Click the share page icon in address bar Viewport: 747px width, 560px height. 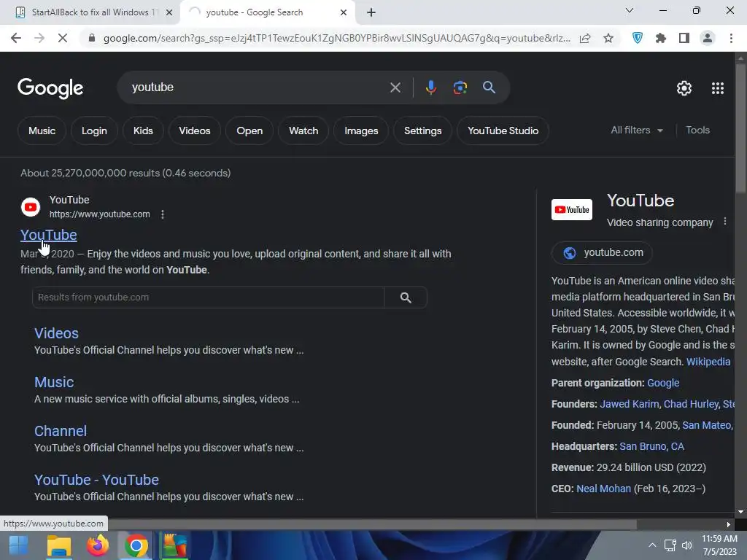tap(585, 38)
